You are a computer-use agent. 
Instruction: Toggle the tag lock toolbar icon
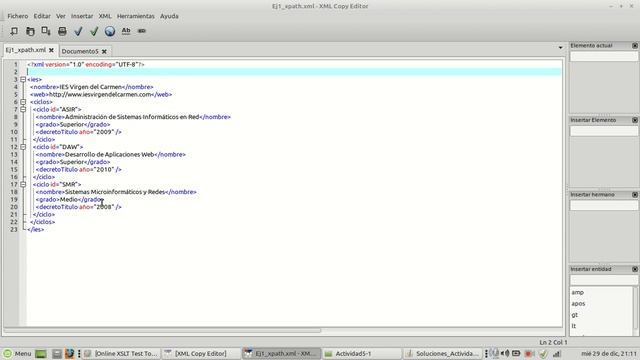[142, 31]
